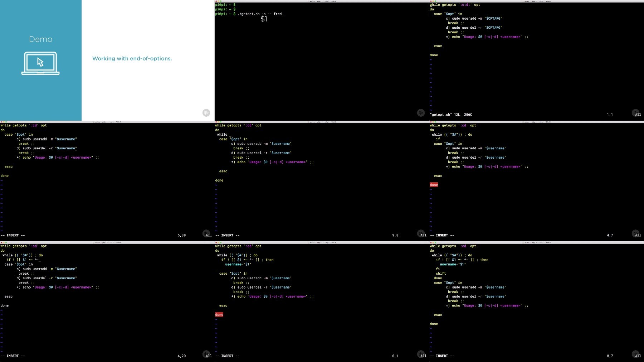Click "-- INSERT --" in the 8,7 frame
Screen dimensions: 644x362
(442, 356)
